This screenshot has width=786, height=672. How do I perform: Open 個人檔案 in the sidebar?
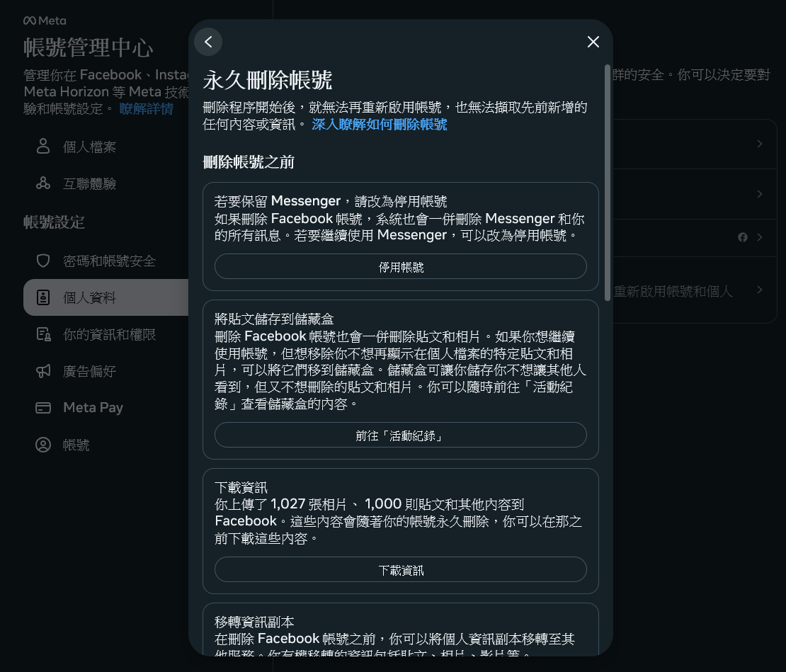click(x=106, y=147)
